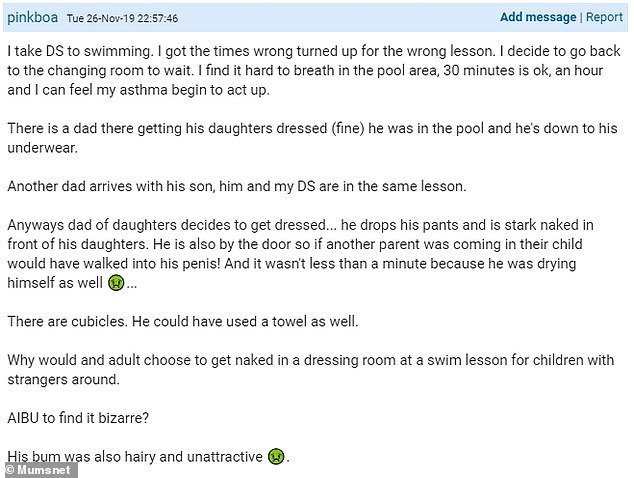Screen dimensions: 634x478
Task: Click the green sick emoji after "drying himself as well"
Action: coord(115,285)
